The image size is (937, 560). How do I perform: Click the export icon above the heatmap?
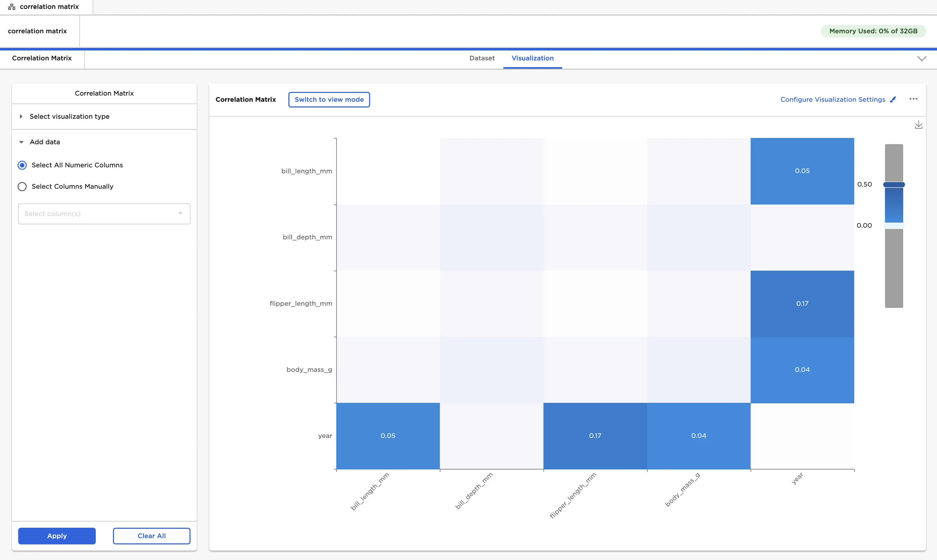(919, 125)
